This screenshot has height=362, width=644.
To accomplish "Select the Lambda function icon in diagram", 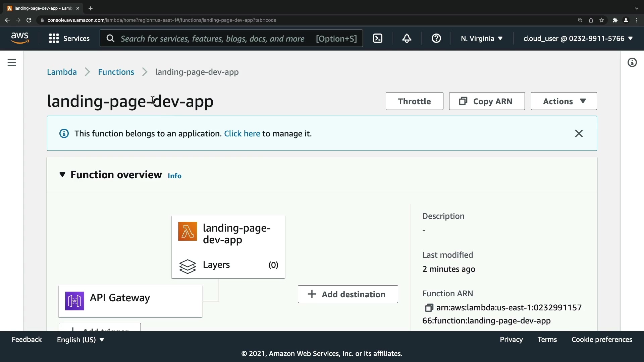I will pos(187,231).
